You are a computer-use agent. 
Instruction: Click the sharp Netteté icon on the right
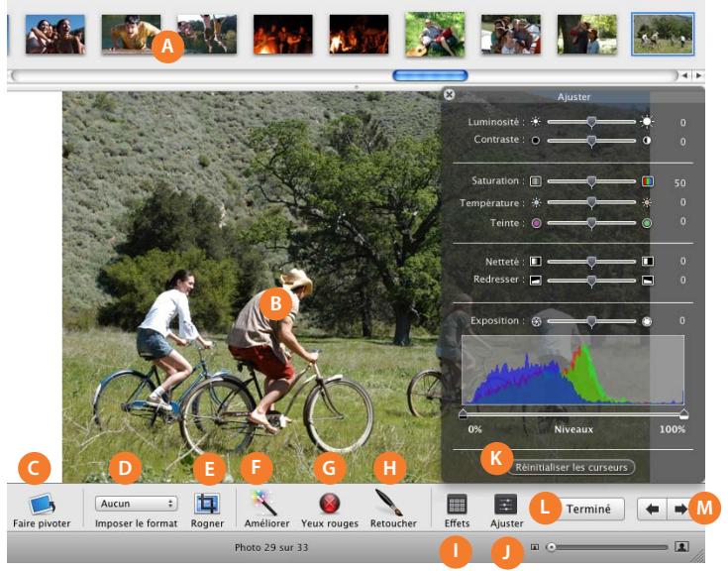[648, 262]
